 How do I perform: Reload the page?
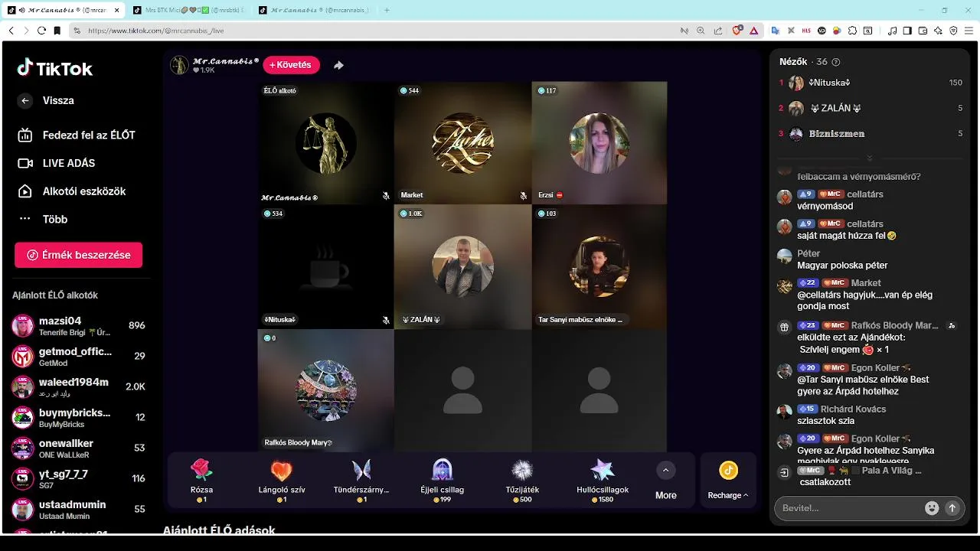(41, 31)
